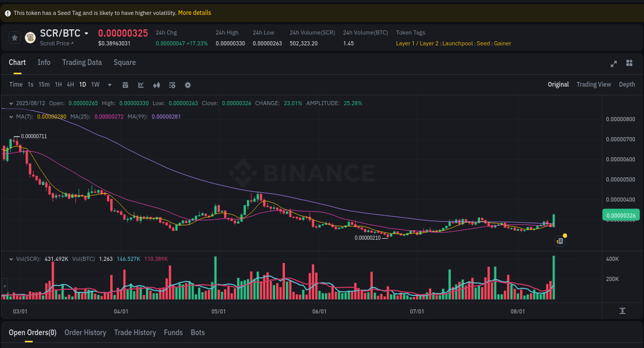644x348 pixels.
Task: Open the Launchpool token tag
Action: pos(457,43)
